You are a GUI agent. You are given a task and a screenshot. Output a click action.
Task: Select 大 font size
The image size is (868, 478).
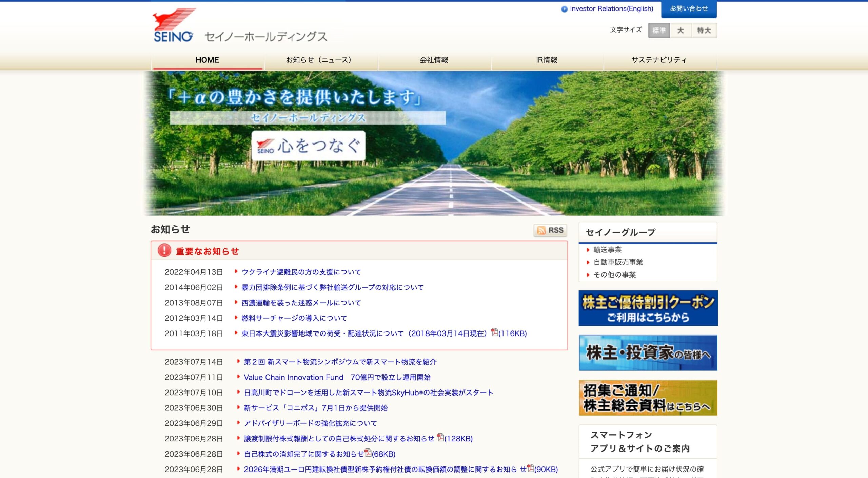[680, 31]
